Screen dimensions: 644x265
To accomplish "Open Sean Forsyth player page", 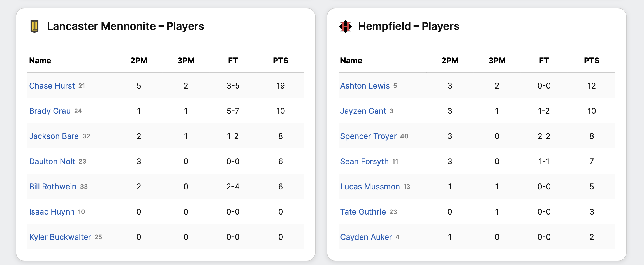I will [364, 161].
